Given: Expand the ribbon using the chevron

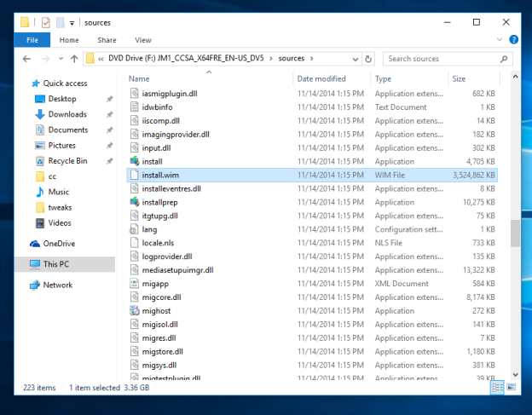Looking at the screenshot, I should (x=498, y=40).
